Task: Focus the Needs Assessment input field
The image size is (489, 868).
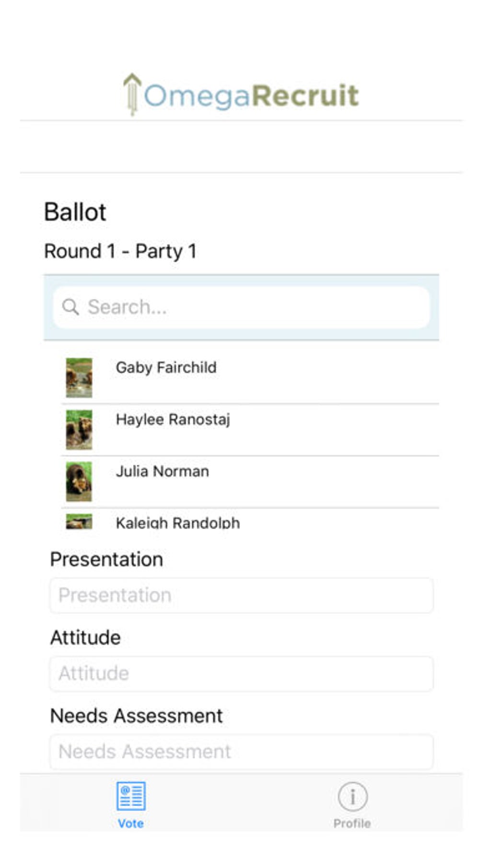Action: (x=241, y=752)
